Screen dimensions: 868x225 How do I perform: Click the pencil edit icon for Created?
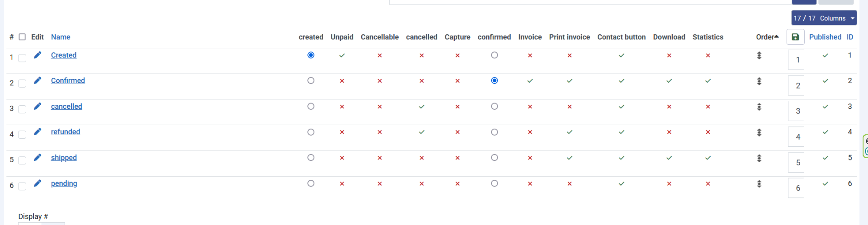click(38, 55)
